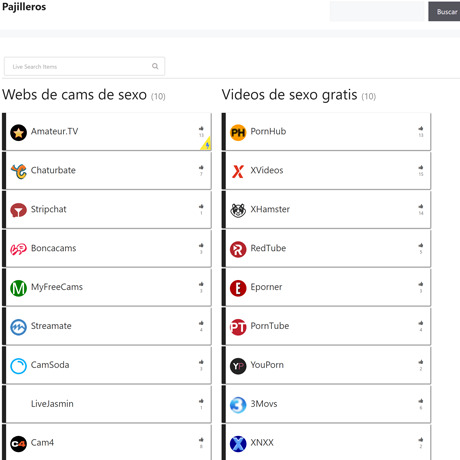Click the Cam4 black logo icon

18,444
